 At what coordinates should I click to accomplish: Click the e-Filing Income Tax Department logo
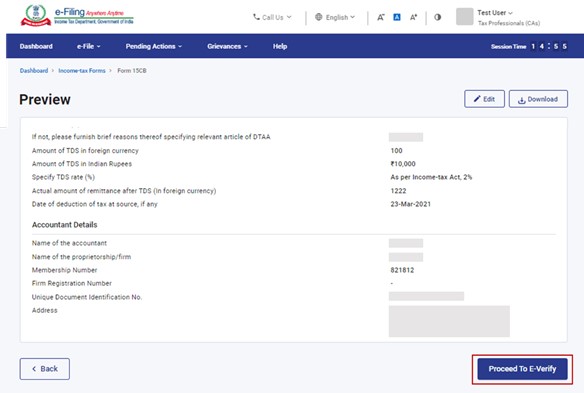pos(77,16)
